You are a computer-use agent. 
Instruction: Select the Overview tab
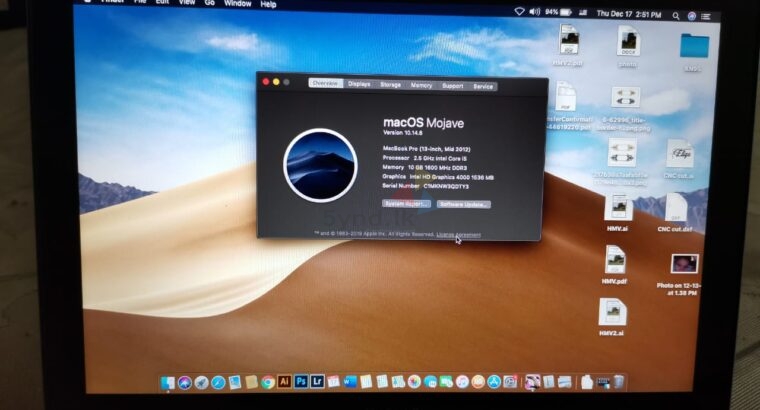[x=326, y=83]
